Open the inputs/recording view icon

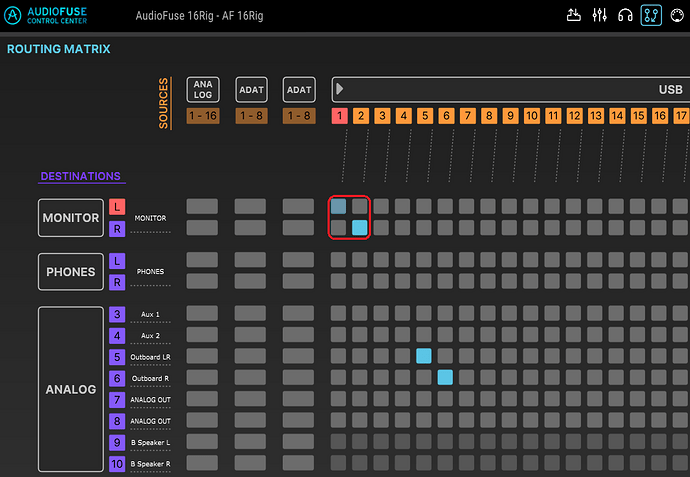click(x=573, y=15)
